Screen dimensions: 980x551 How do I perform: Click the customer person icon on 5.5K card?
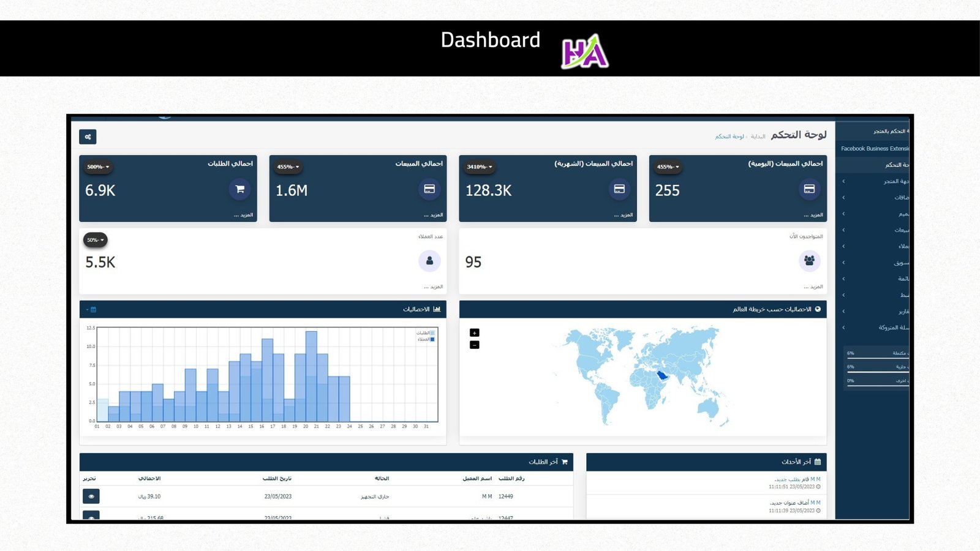(x=429, y=261)
